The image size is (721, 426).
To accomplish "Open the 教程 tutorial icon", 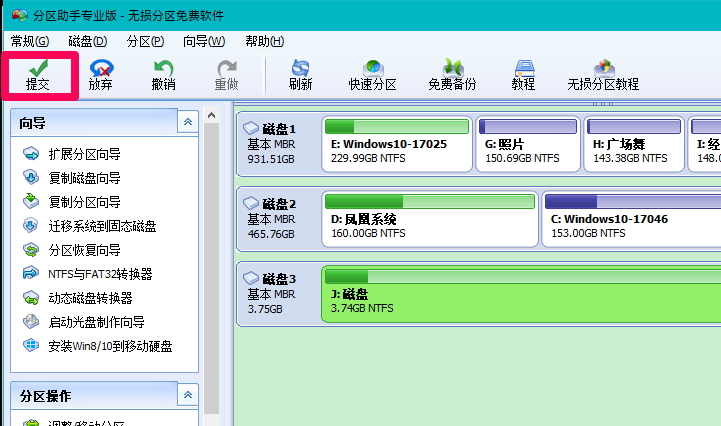I will tap(523, 74).
